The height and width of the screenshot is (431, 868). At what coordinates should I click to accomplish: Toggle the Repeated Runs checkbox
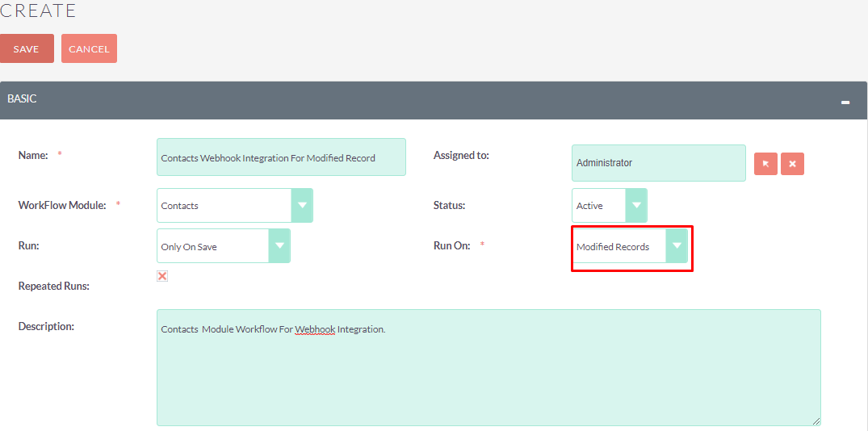click(x=162, y=276)
